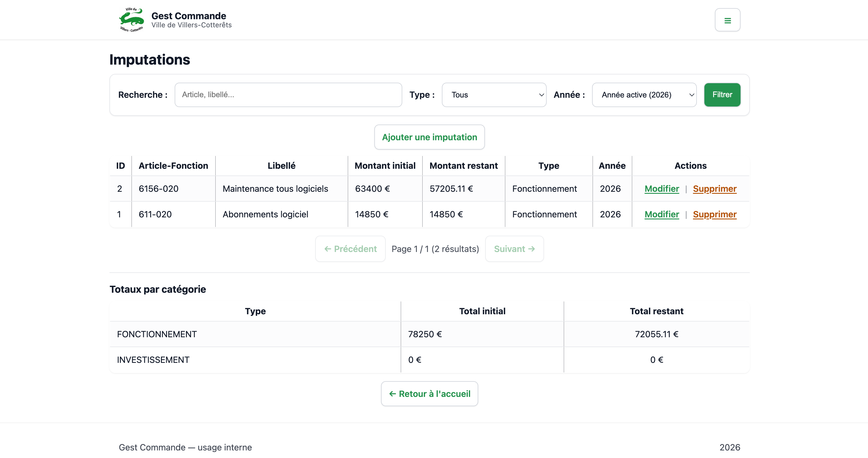The height and width of the screenshot is (458, 868).
Task: Click the Villers-Cotterêts salamander logo
Action: [131, 19]
